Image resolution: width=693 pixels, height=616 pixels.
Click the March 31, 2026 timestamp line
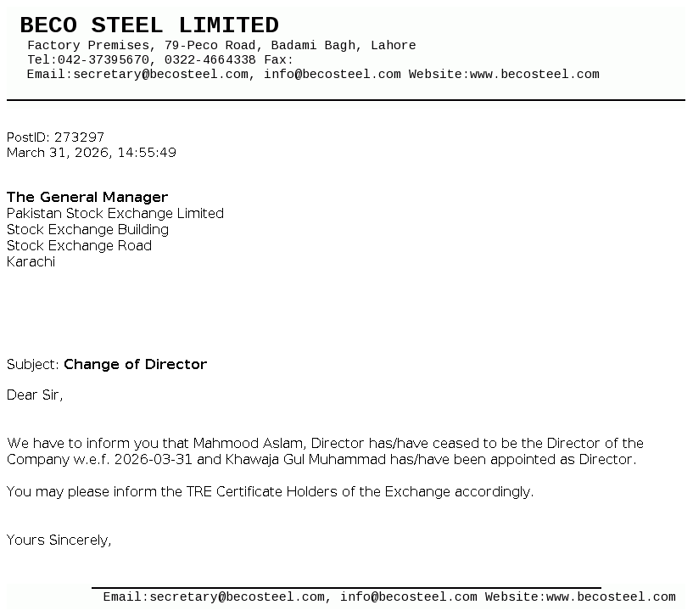coord(92,154)
